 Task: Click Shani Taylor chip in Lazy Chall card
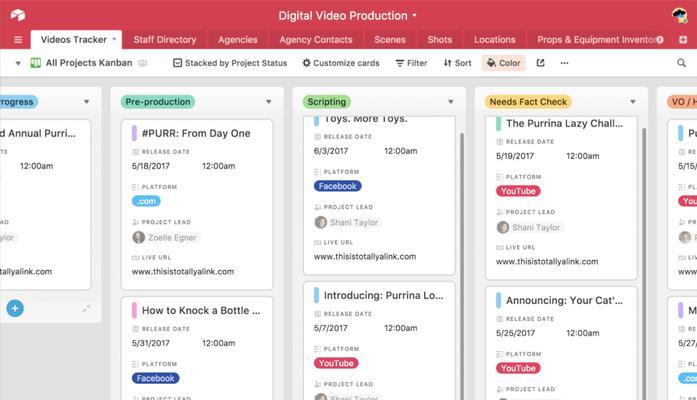529,228
